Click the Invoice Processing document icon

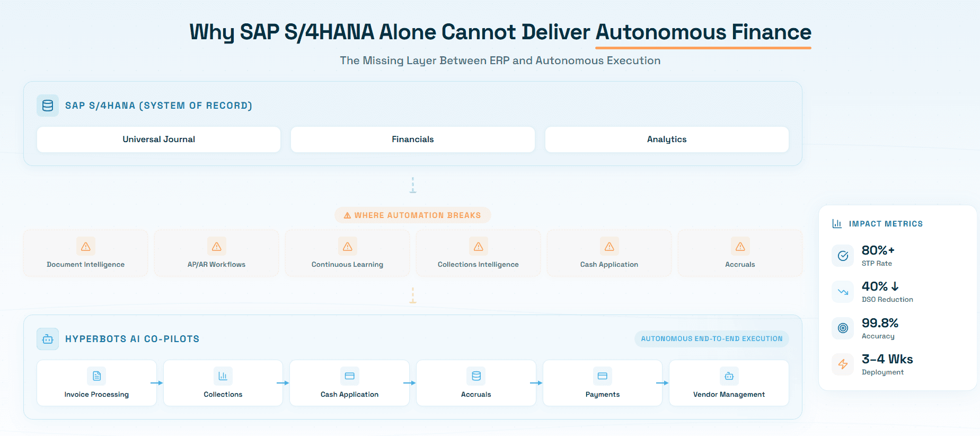click(96, 376)
